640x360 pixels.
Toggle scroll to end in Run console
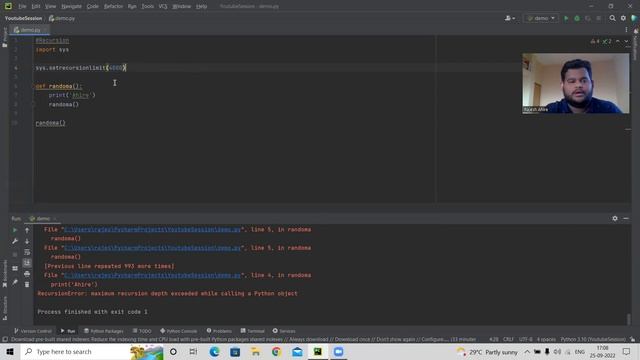(27, 263)
